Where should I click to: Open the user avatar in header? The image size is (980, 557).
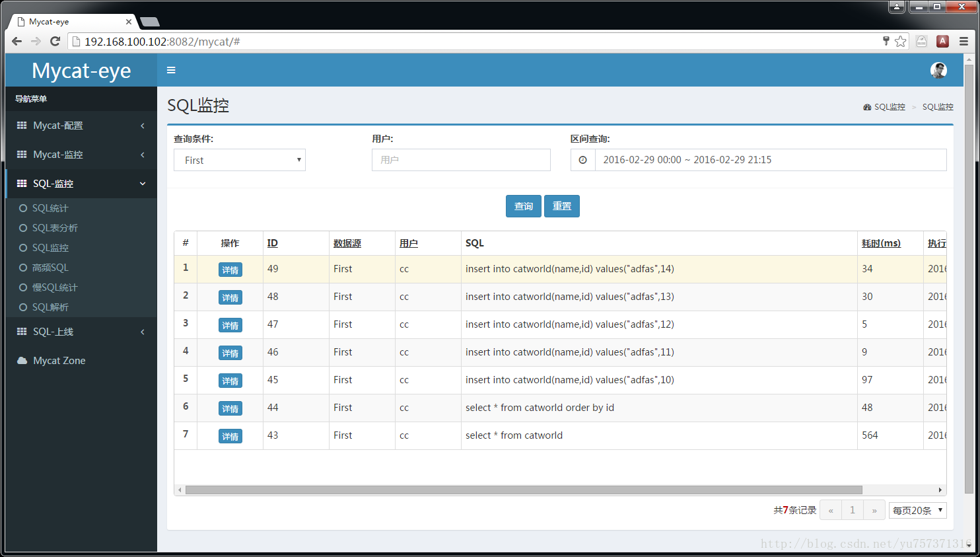tap(938, 70)
